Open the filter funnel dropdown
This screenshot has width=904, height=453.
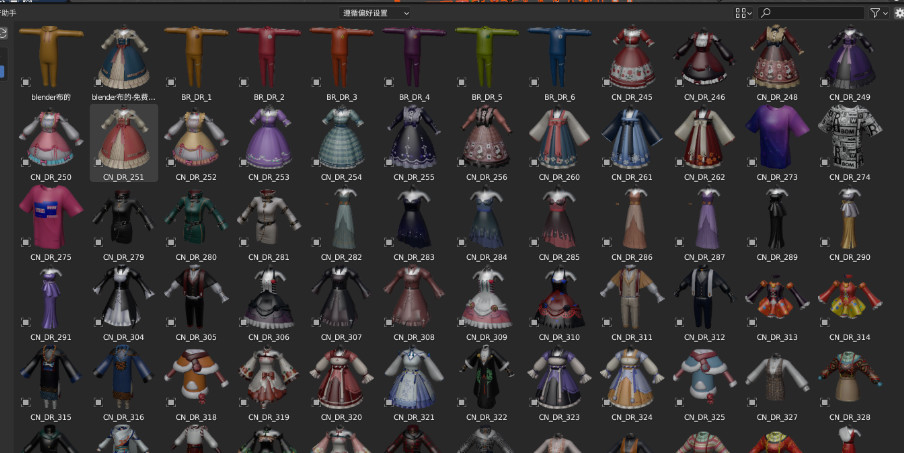(879, 13)
